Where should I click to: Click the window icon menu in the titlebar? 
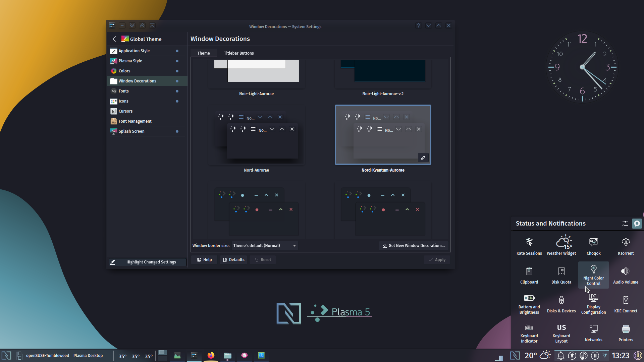[112, 25]
